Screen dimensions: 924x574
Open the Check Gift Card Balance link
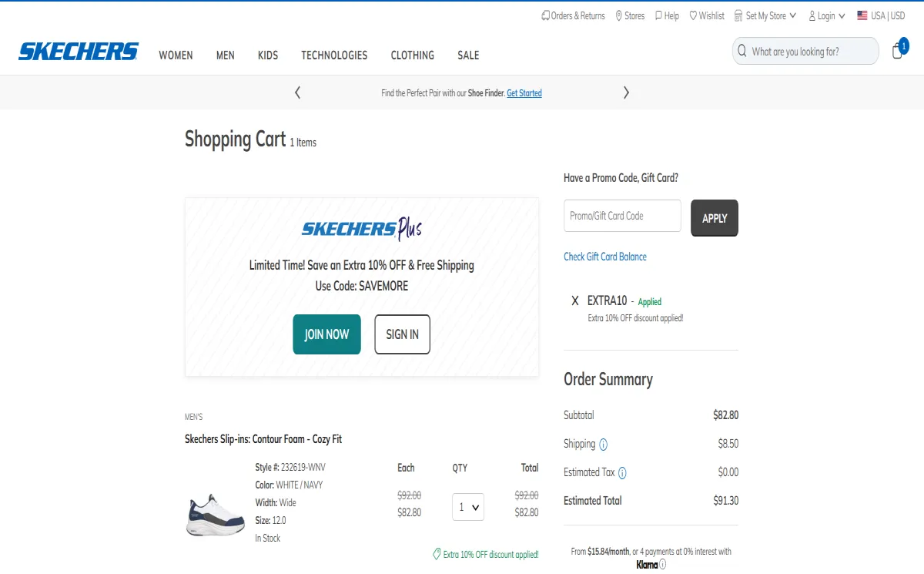[x=605, y=256]
